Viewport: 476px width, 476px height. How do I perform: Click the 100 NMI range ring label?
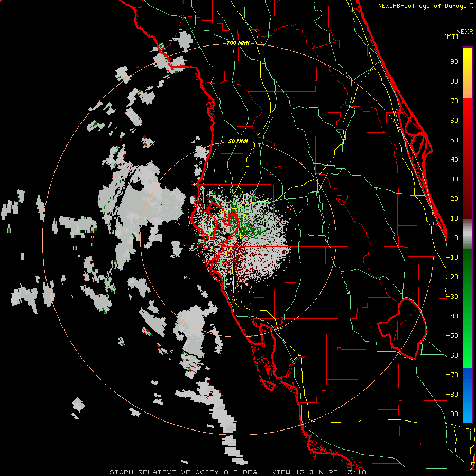tap(238, 43)
